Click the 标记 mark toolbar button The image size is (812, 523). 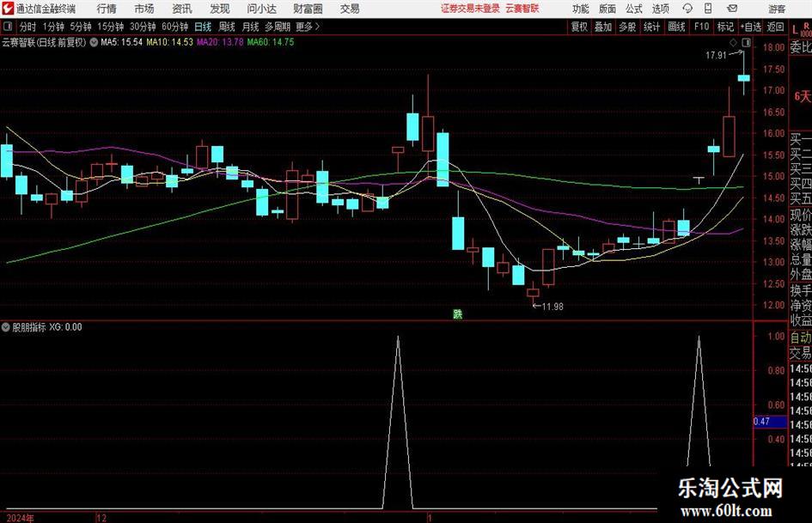point(725,27)
